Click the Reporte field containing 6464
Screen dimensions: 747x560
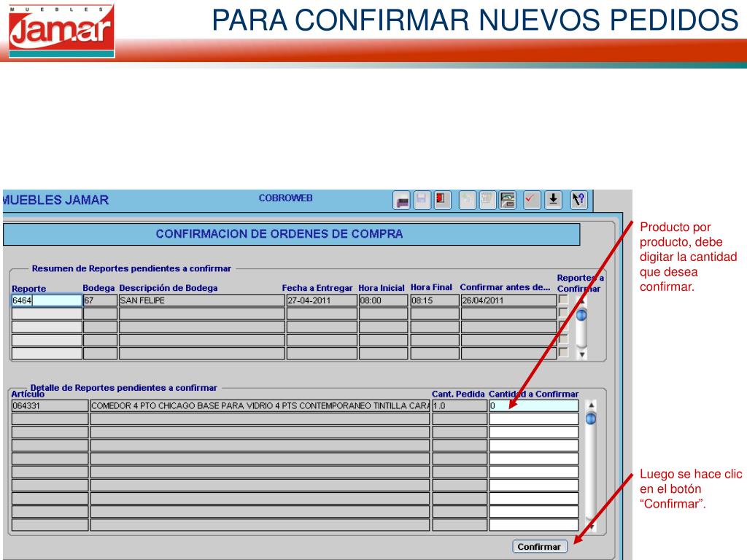click(47, 300)
